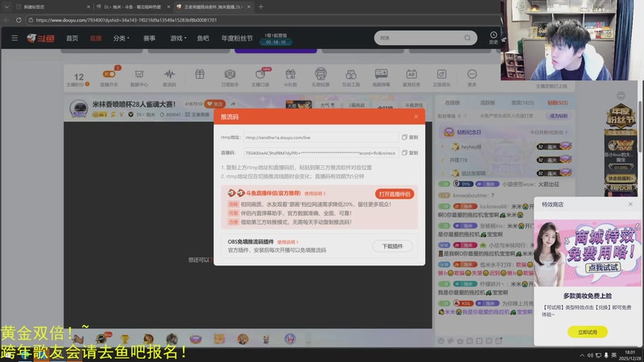Open a new browser tab with plus
The image size is (644, 362).
pos(261,6)
